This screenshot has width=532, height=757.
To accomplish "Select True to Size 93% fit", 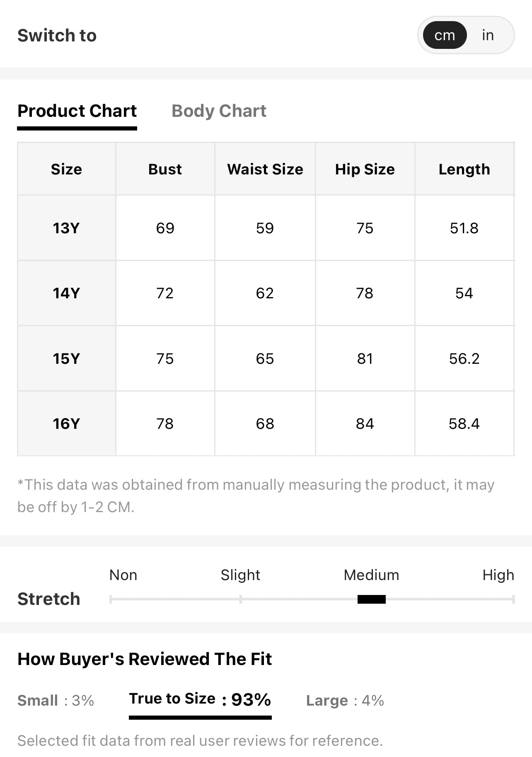I will (200, 700).
